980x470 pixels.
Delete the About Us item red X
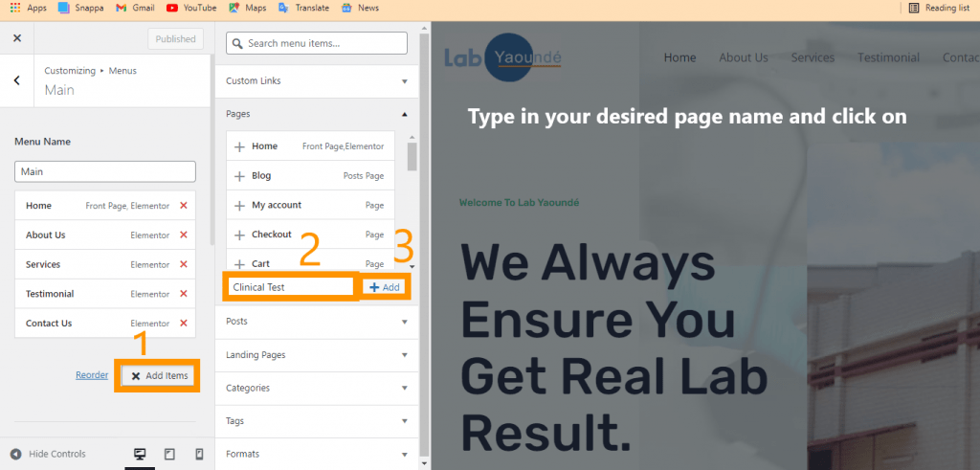point(184,235)
